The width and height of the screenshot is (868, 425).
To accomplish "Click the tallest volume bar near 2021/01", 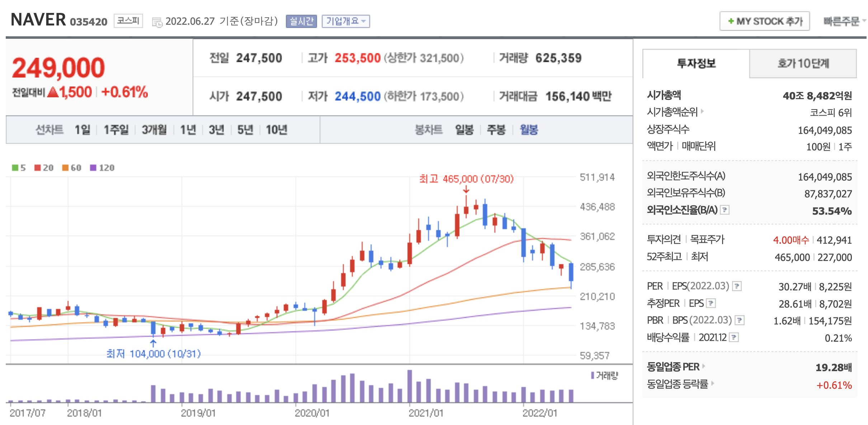I will click(x=410, y=386).
